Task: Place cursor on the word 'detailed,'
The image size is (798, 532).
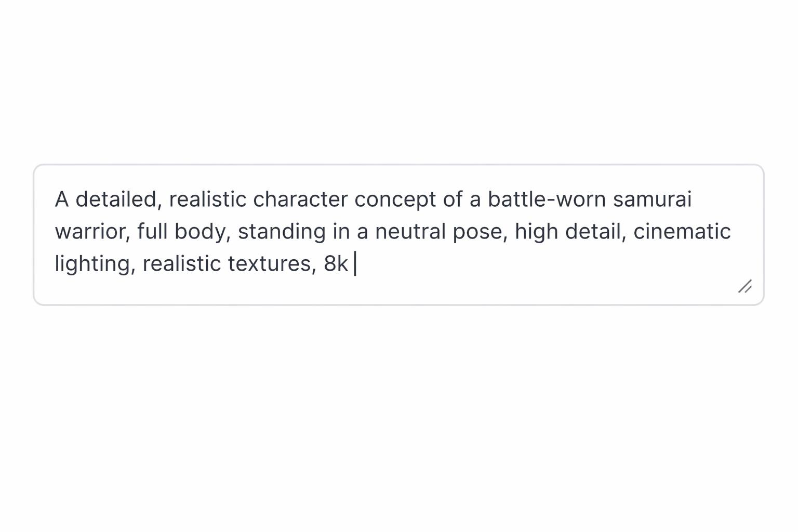Action: (119, 199)
